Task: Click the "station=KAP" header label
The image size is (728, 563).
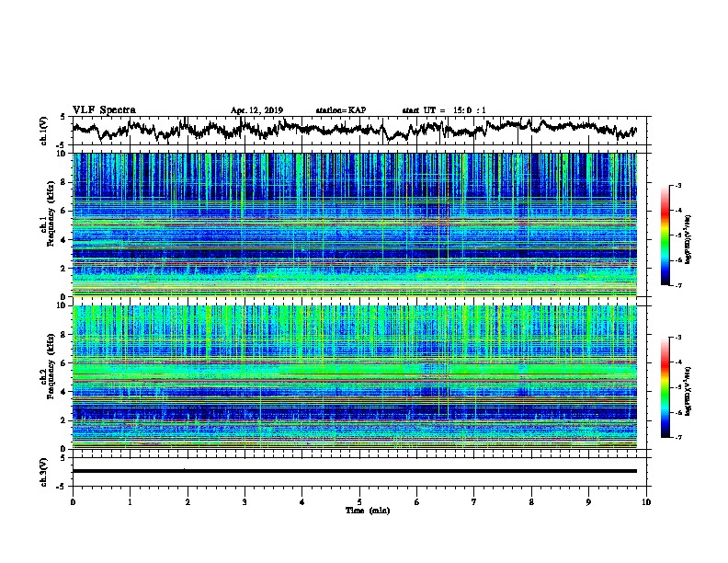Action: (x=341, y=110)
